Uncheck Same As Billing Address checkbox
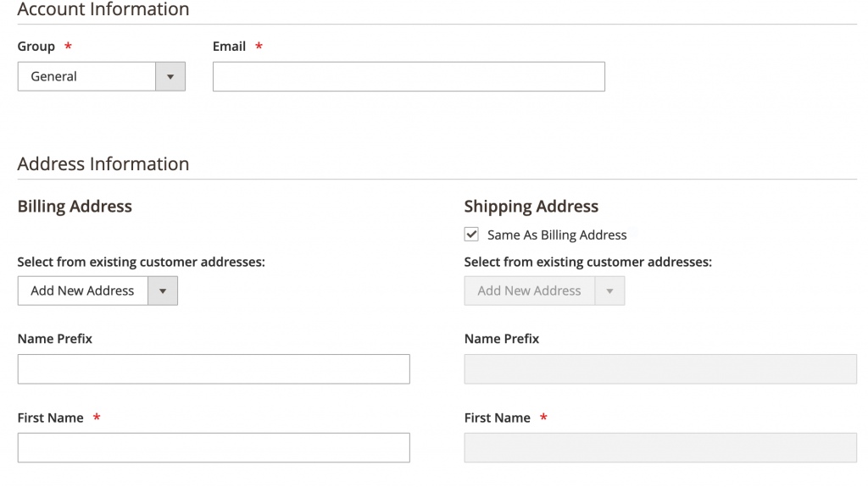 pyautogui.click(x=471, y=235)
